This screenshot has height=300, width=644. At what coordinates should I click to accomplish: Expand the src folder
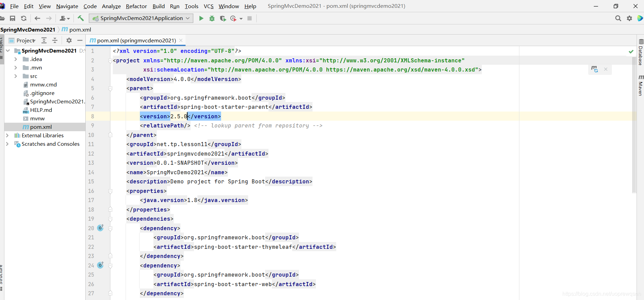[16, 76]
